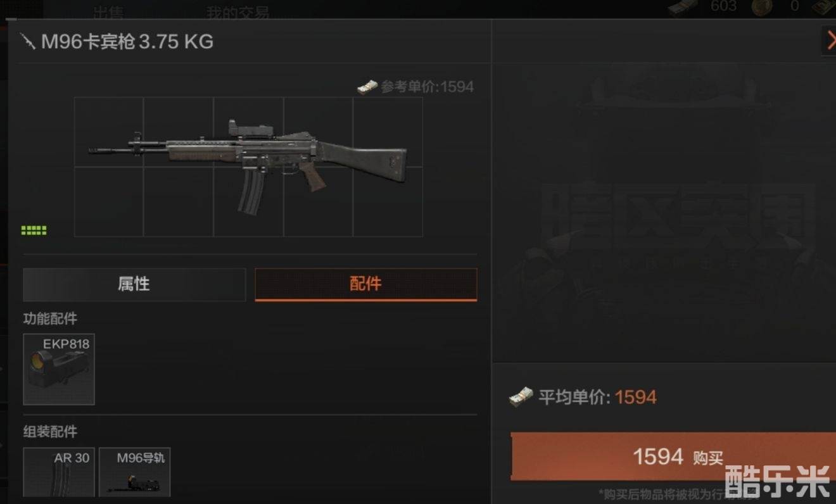This screenshot has width=836, height=504.
Task: Click the 组装配件 section heading
Action: (50, 432)
